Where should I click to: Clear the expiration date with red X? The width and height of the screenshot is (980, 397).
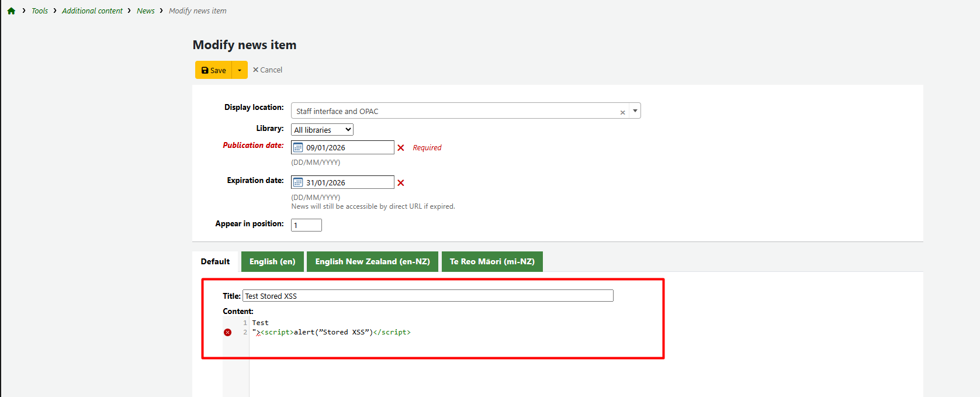[401, 183]
